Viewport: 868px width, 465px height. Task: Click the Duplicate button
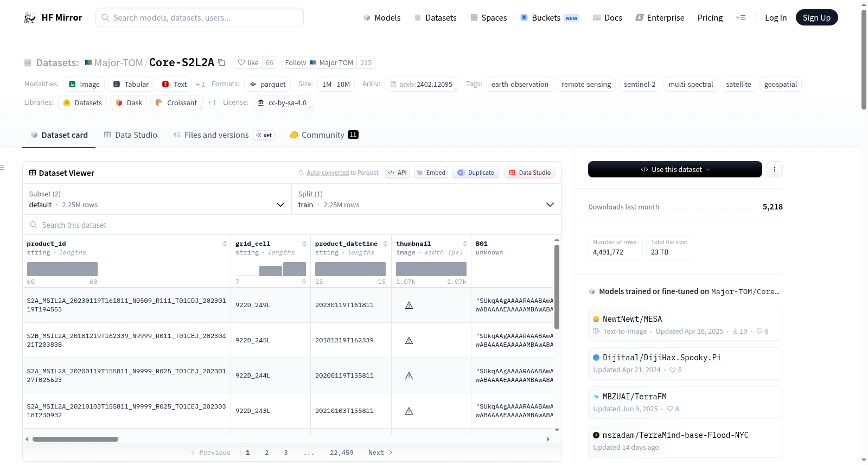[x=476, y=173]
